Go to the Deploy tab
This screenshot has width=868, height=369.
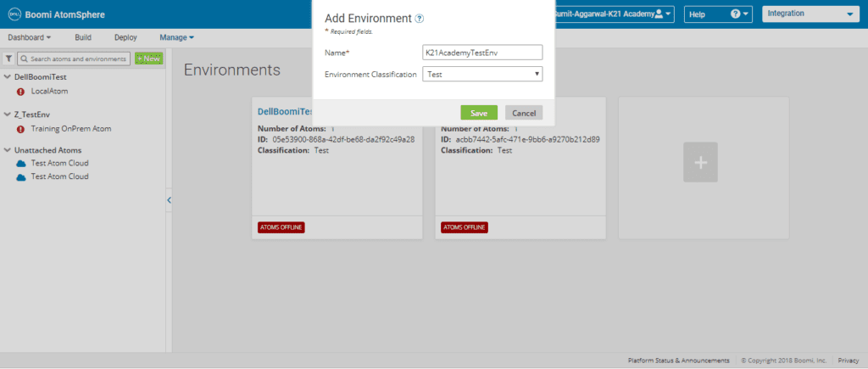click(125, 37)
